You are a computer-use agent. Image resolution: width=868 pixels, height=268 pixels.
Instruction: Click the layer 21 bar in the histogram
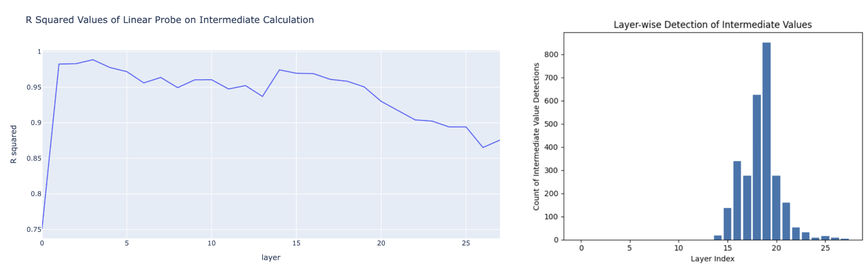tap(786, 221)
